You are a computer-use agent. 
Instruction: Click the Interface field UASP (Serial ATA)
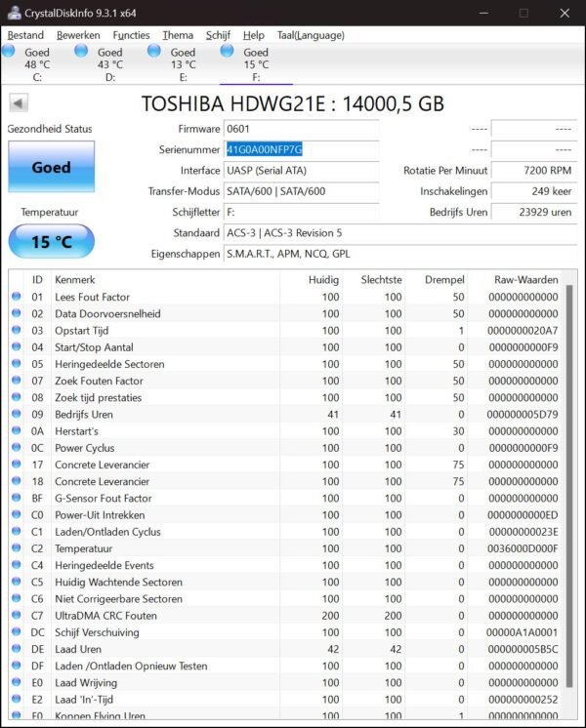(x=301, y=171)
